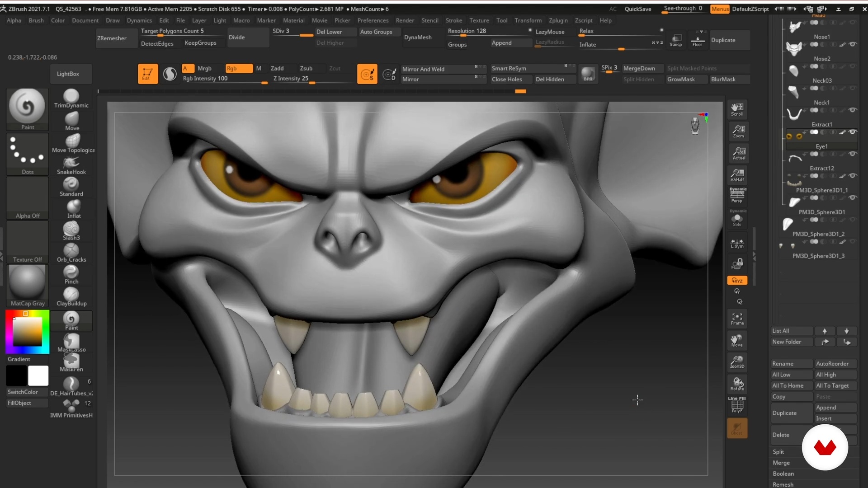Viewport: 868px width, 488px height.
Task: Select the white secondary color swatch
Action: [x=38, y=375]
